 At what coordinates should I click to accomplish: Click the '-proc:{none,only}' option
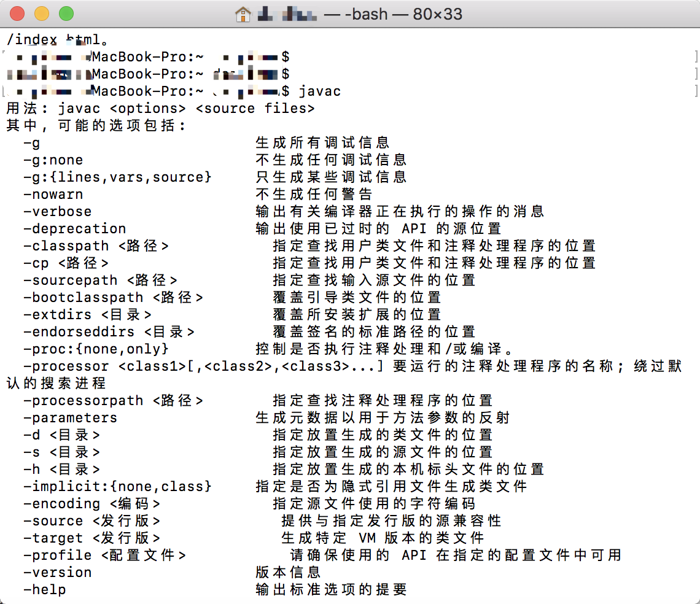tap(96, 349)
